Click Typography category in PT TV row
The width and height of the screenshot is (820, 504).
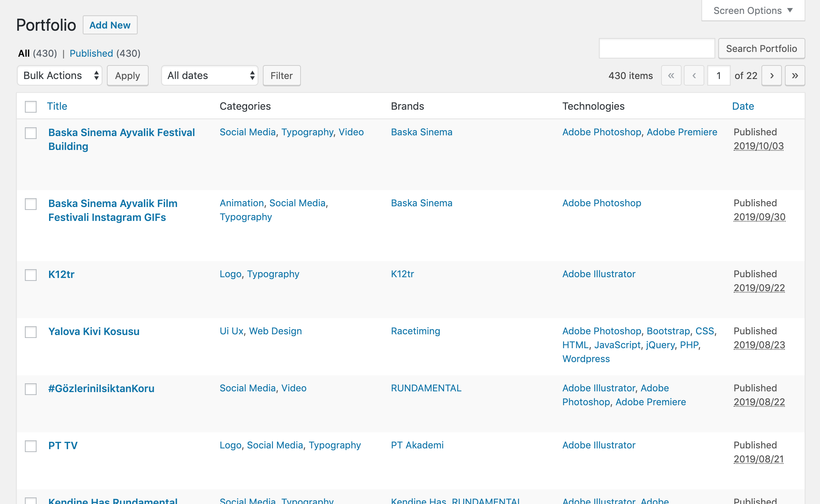[x=335, y=445]
